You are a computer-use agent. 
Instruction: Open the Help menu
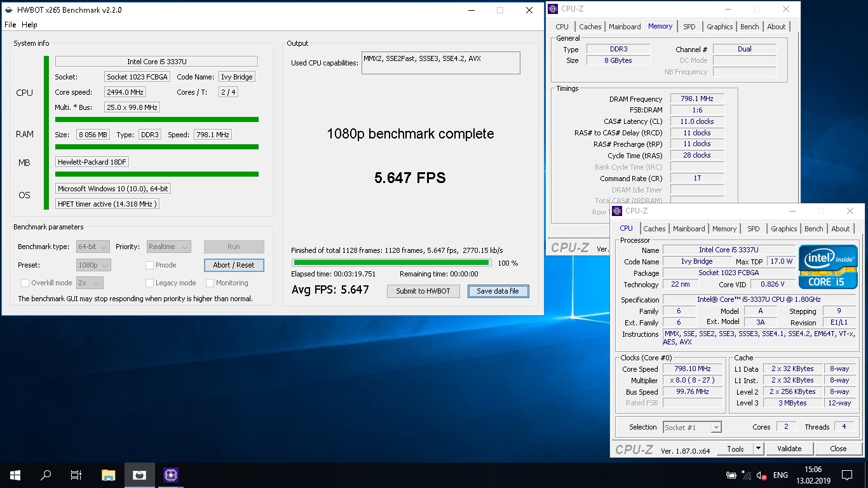click(x=29, y=25)
